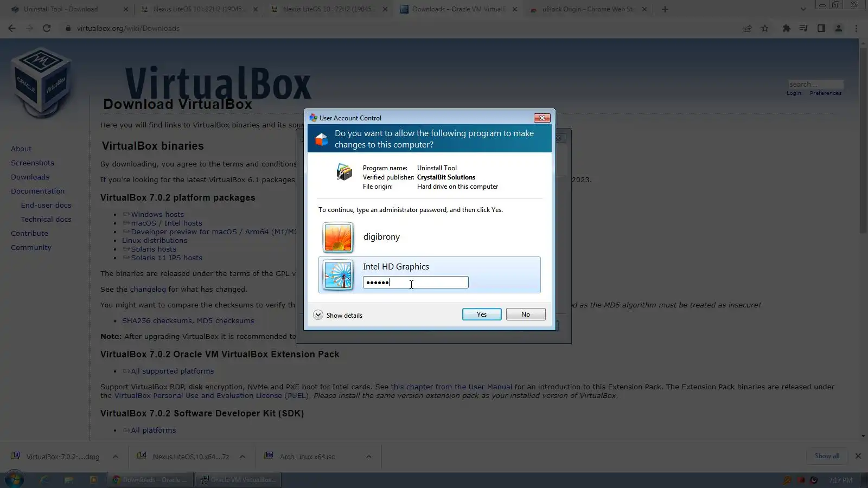
Task: Open Internet Explorer from the taskbar
Action: [x=44, y=480]
